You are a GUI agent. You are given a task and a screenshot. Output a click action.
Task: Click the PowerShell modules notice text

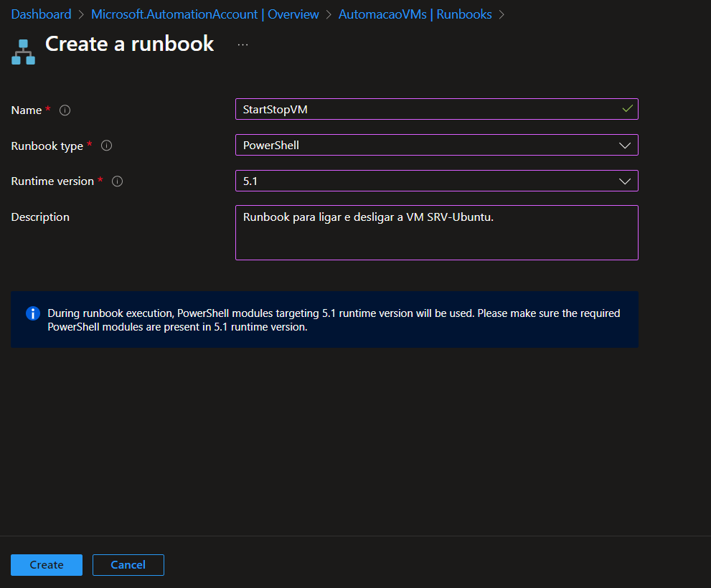click(334, 320)
